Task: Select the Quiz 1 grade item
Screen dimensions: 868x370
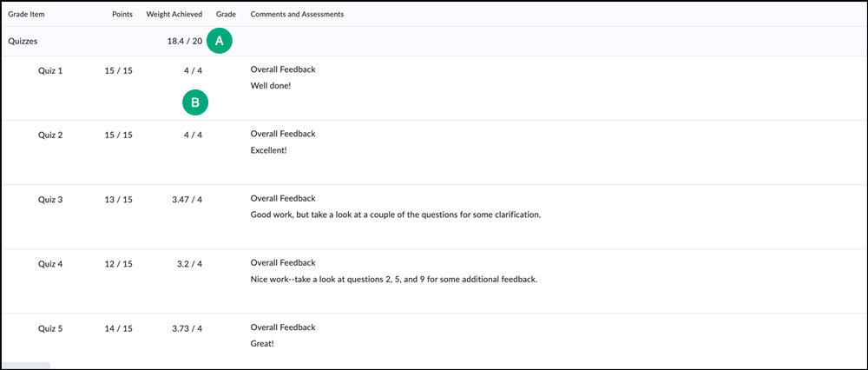Action: point(50,70)
